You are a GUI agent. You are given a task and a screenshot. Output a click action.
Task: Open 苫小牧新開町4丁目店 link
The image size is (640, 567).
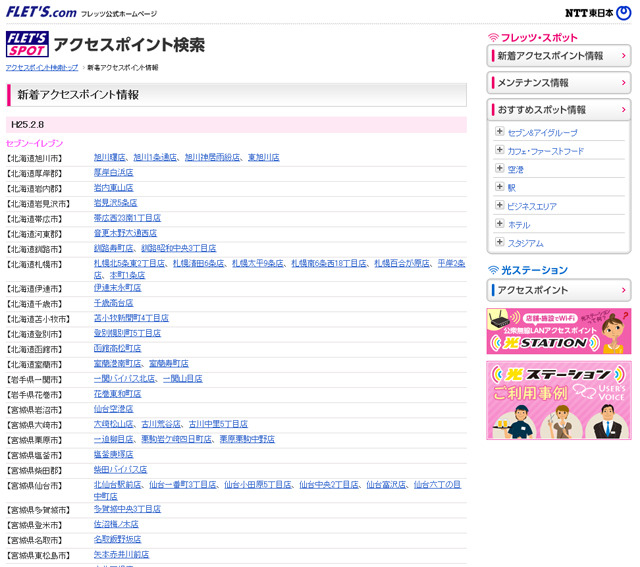tap(131, 318)
